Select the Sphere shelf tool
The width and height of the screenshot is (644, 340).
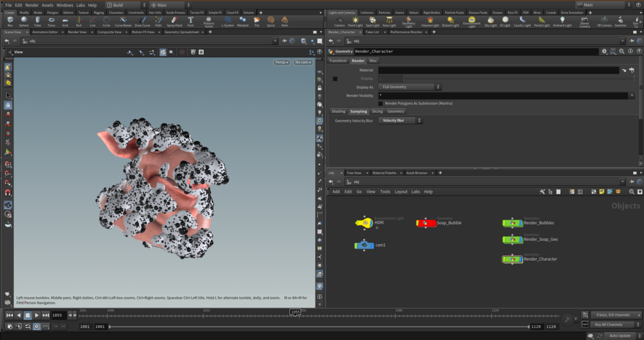(x=24, y=21)
